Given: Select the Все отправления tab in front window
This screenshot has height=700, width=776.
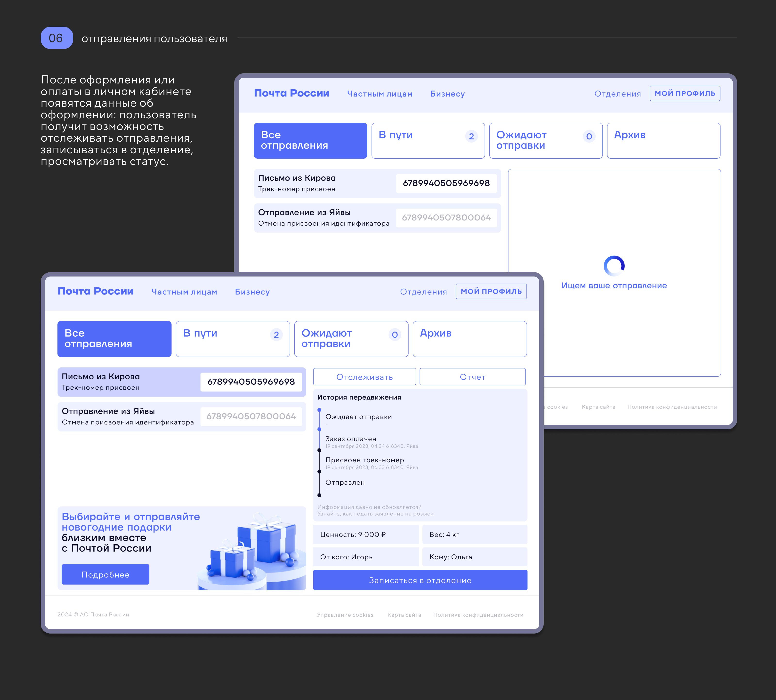Looking at the screenshot, I should coord(114,339).
